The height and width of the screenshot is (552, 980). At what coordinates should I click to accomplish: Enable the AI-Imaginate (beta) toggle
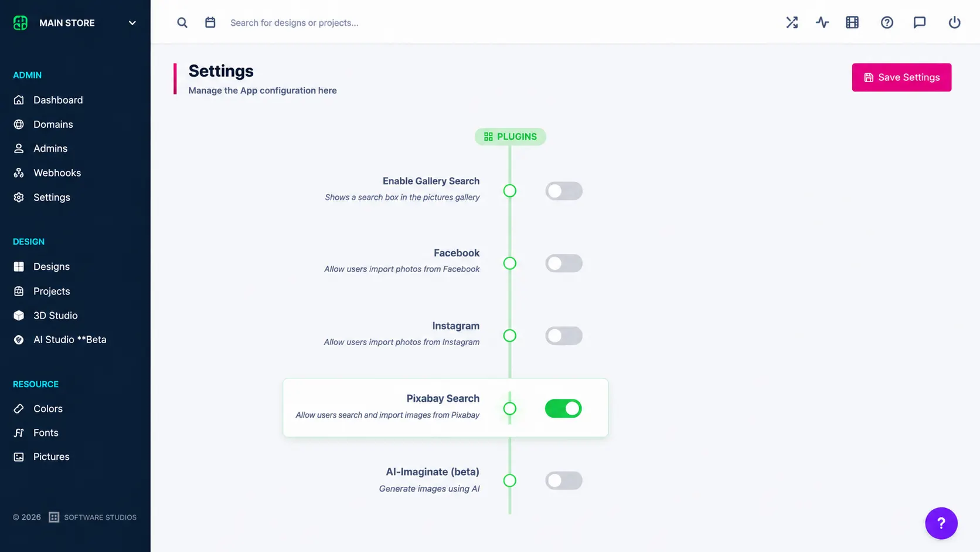[564, 480]
